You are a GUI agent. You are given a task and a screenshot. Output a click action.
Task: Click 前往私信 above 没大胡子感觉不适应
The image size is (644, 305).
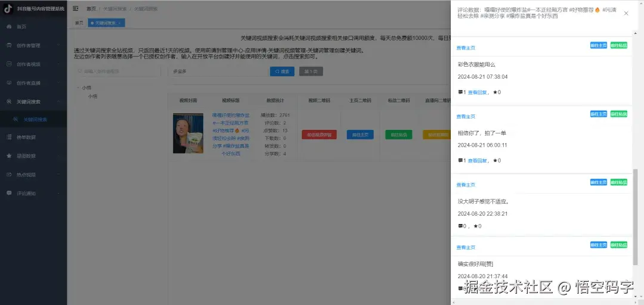pos(618,182)
